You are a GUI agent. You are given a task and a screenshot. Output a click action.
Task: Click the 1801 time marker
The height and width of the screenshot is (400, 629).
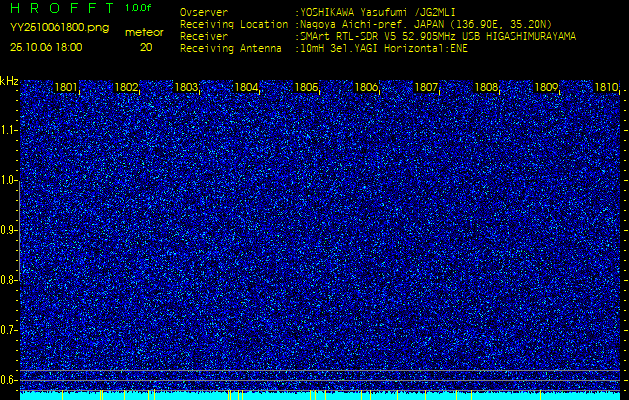pyautogui.click(x=66, y=87)
